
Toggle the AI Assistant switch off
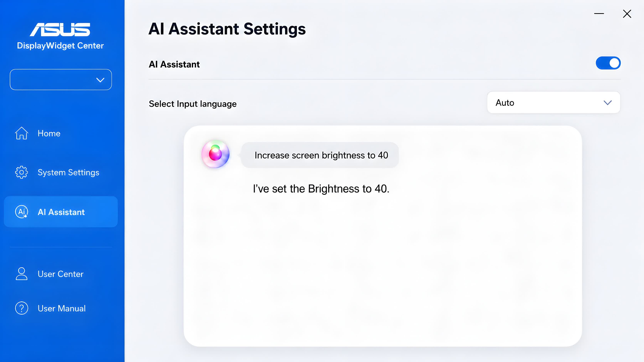[x=608, y=63]
